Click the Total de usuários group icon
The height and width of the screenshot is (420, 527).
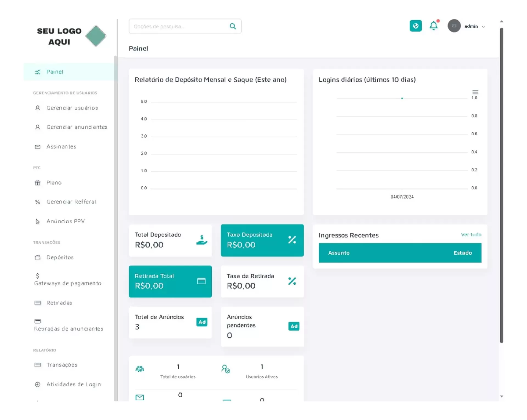pyautogui.click(x=140, y=369)
